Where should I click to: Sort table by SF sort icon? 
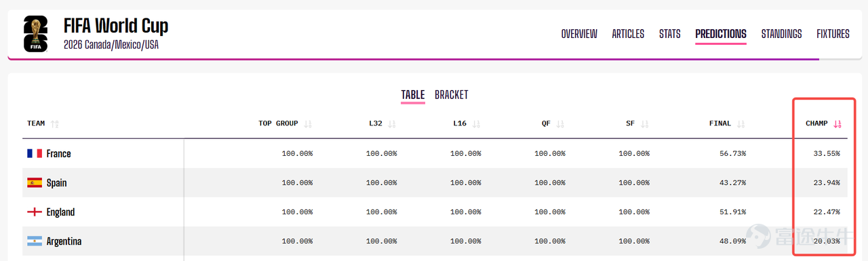coord(644,124)
